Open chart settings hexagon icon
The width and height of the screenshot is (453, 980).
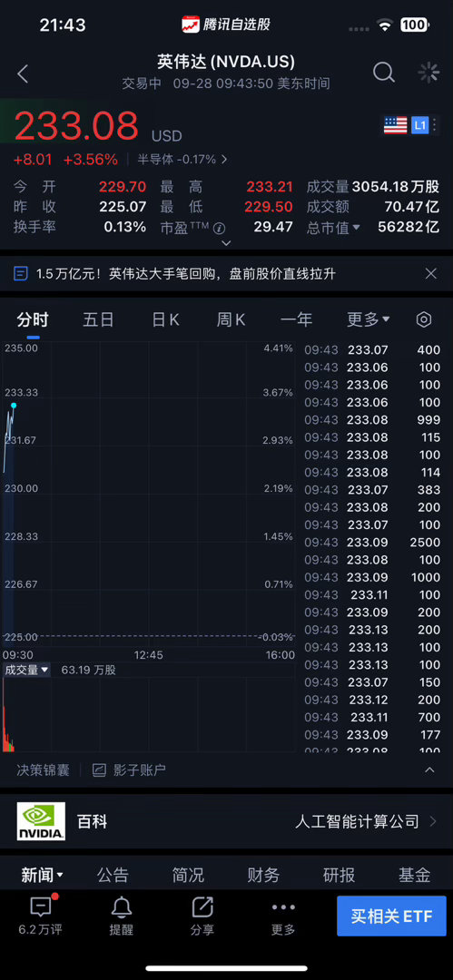(424, 320)
